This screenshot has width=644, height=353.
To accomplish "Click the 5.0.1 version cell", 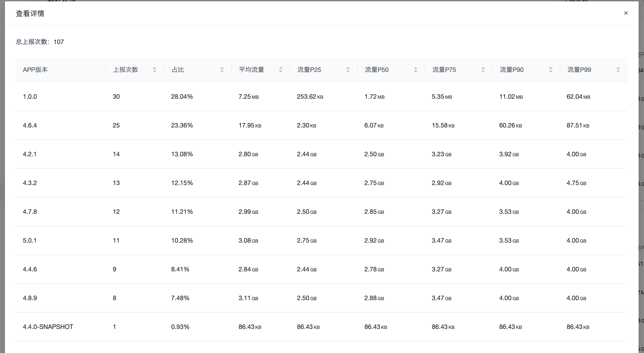I will point(30,240).
